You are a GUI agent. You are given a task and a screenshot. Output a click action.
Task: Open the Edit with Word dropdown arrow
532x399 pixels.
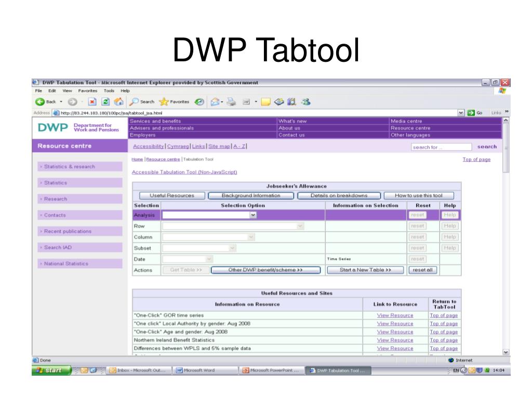click(256, 102)
